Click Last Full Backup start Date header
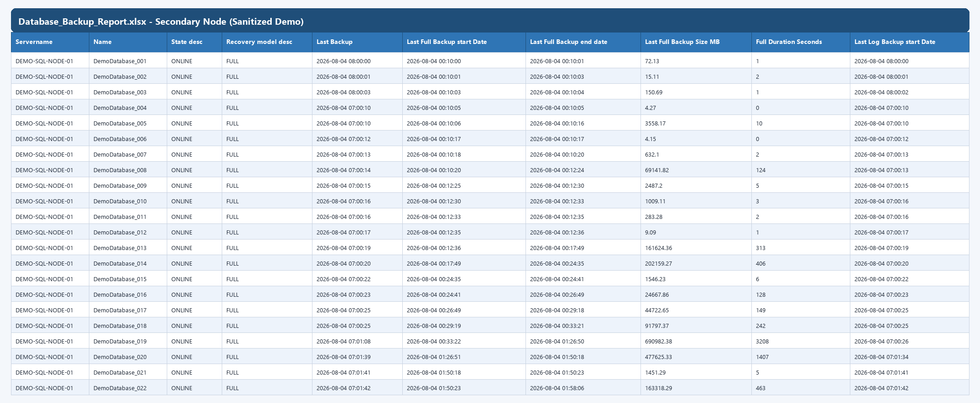The width and height of the screenshot is (980, 403). 464,42
